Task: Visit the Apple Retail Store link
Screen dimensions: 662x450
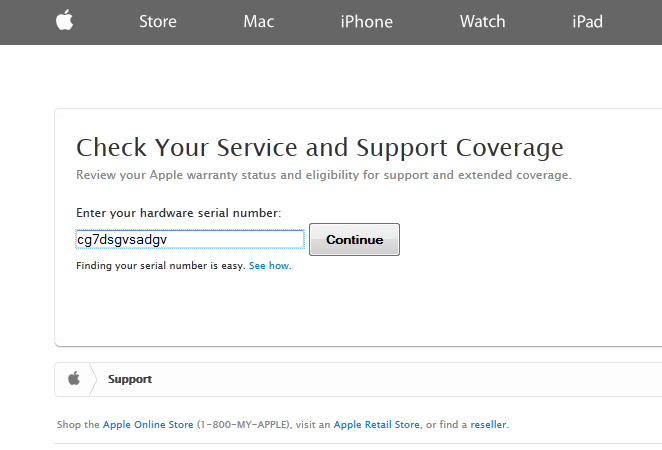Action: (377, 425)
